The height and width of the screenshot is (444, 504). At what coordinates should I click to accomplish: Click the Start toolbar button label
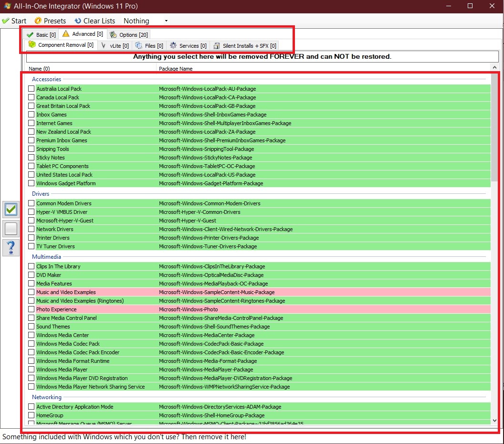point(19,21)
